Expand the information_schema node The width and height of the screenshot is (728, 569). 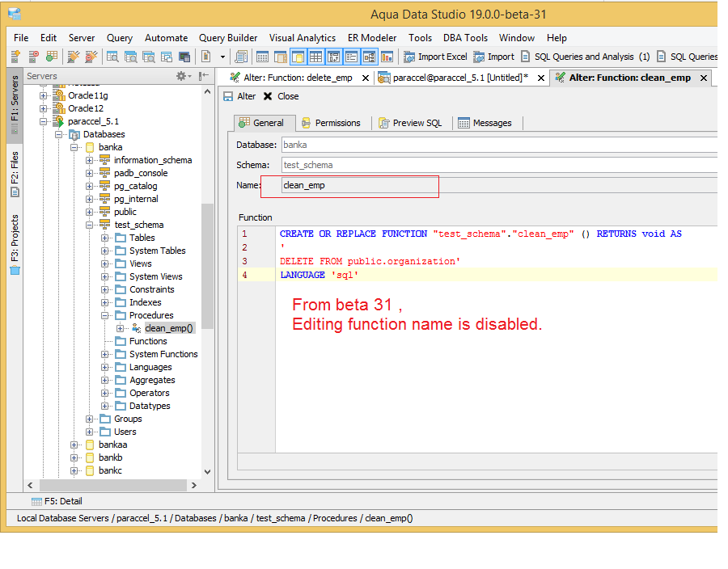pos(89,161)
